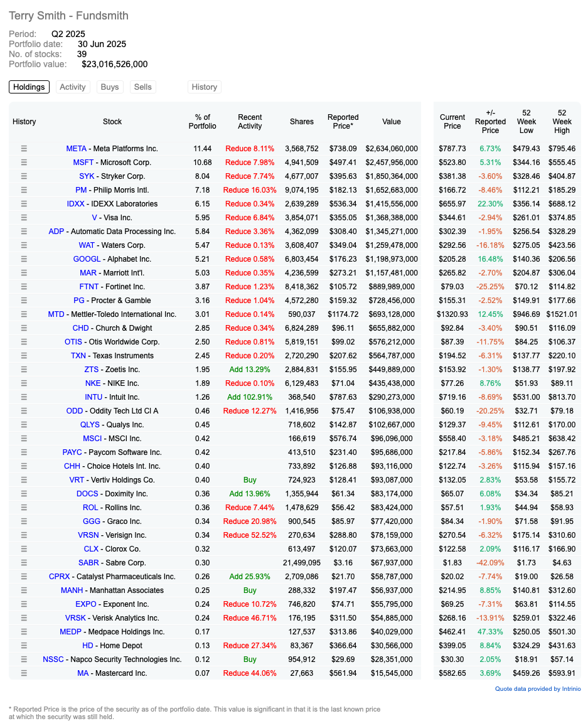This screenshot has width=588, height=726.
Task: Open MSFT ticker link
Action: 83,163
